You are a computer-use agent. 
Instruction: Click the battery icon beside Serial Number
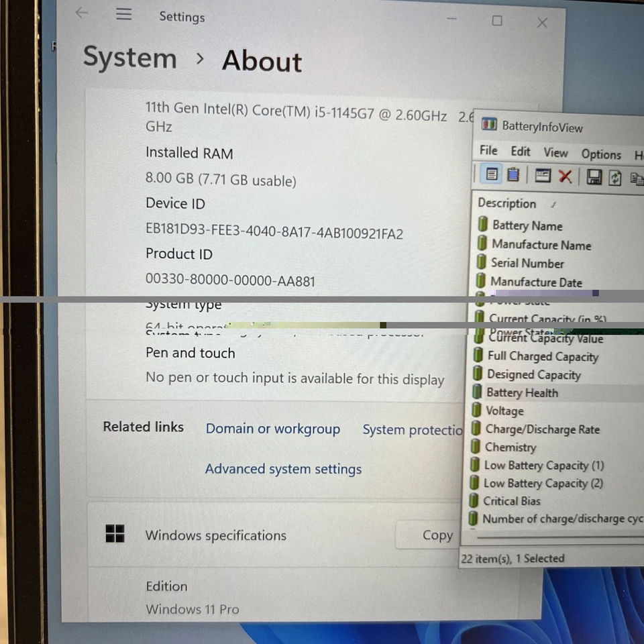482,262
